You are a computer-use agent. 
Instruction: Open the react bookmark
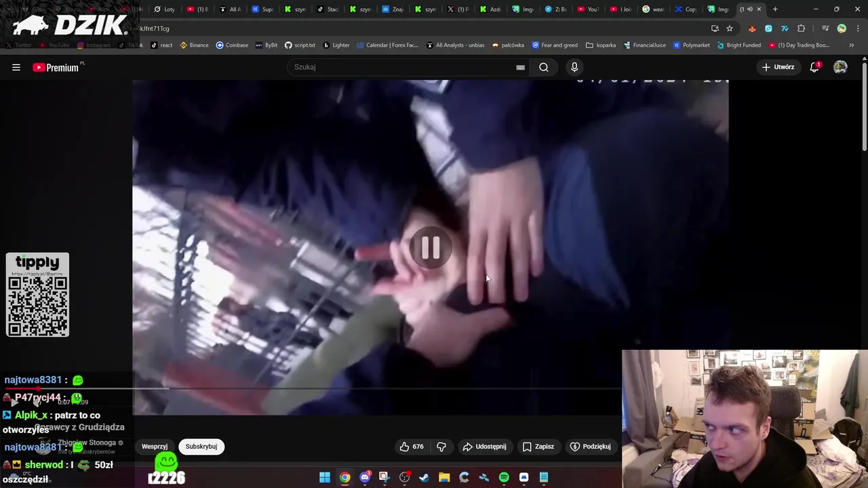tap(161, 45)
